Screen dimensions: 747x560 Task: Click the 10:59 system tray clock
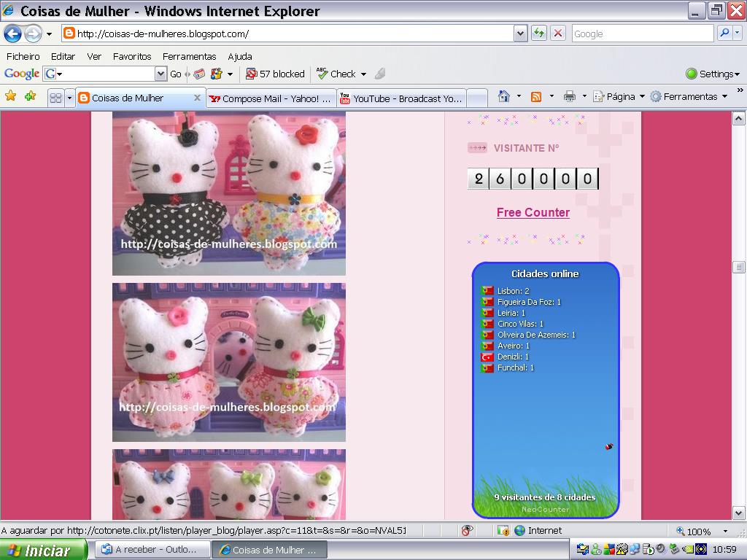point(724,550)
